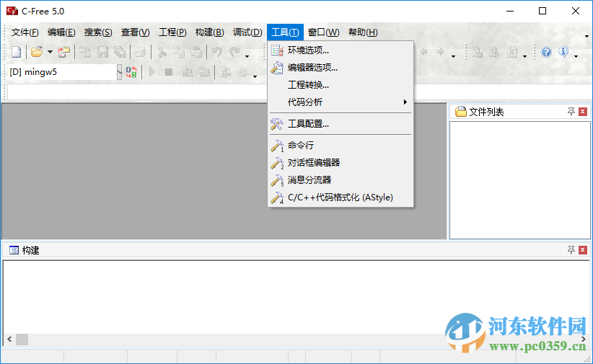The height and width of the screenshot is (364, 593).
Task: Click the open folder icon in toolbar
Action: (37, 52)
